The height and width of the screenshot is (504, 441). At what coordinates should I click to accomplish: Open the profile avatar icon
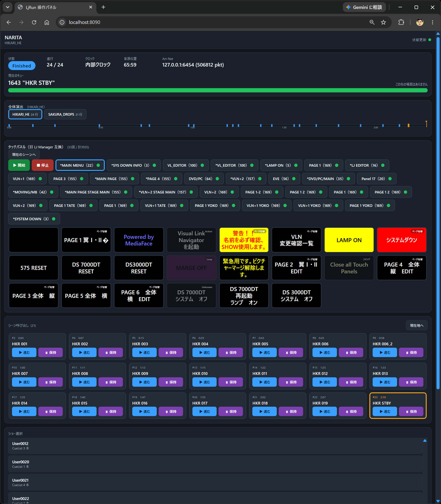[x=420, y=22]
